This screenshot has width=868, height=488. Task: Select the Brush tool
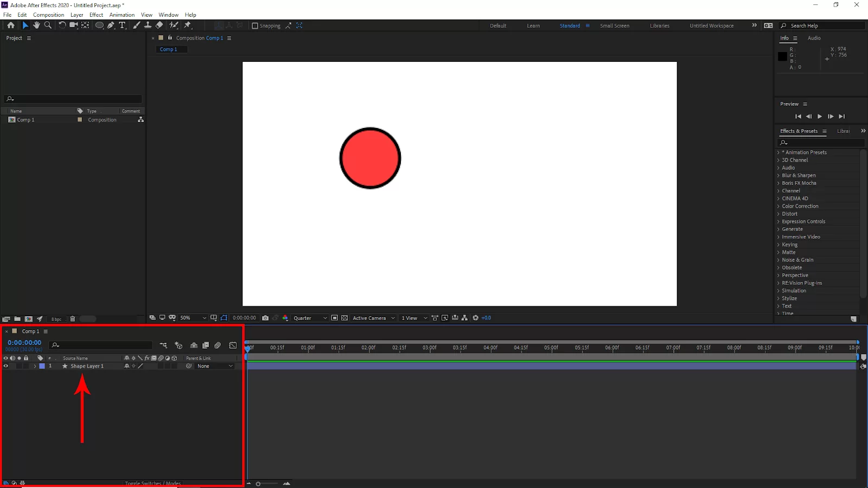coord(136,25)
